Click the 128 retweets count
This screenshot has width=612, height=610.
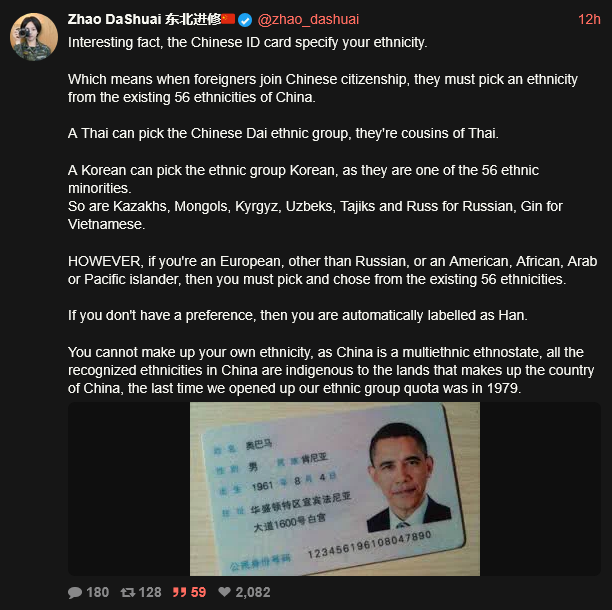(x=150, y=592)
